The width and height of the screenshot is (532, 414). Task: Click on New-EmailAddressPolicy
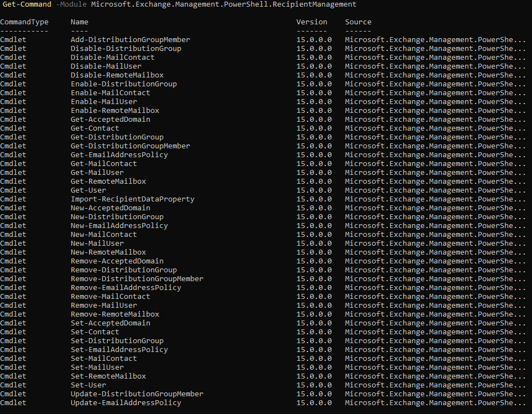tap(119, 225)
